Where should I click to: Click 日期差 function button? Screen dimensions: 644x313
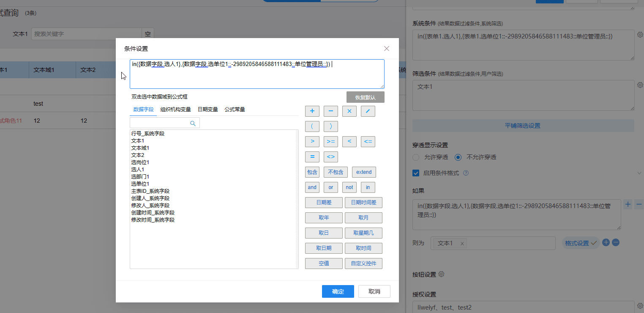tap(324, 203)
